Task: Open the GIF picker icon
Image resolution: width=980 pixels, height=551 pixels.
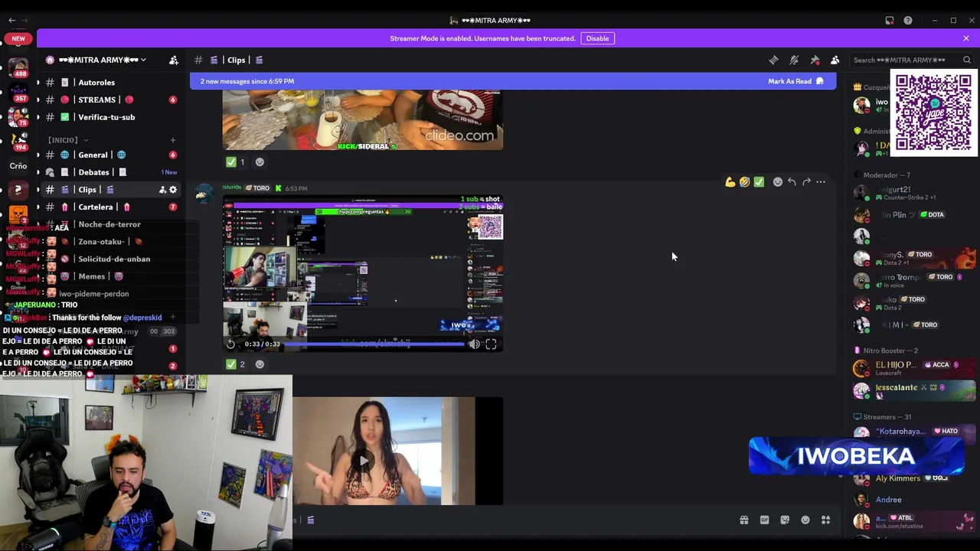Action: 764,520
